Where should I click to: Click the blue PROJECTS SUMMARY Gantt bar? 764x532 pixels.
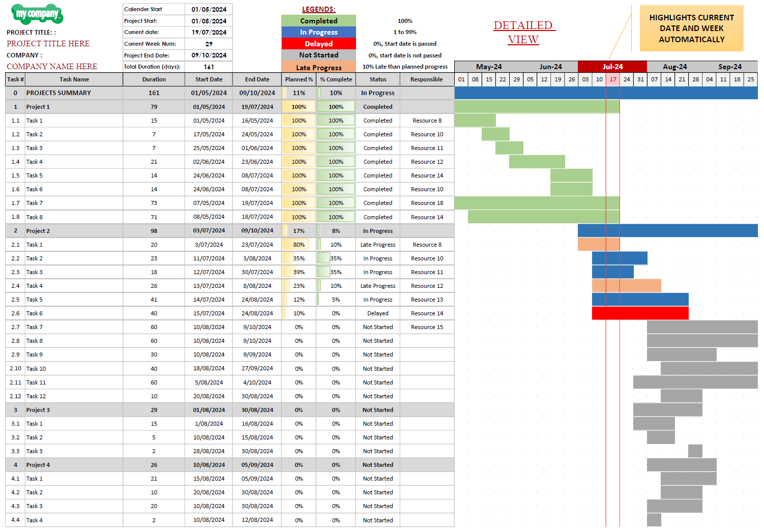click(x=606, y=93)
